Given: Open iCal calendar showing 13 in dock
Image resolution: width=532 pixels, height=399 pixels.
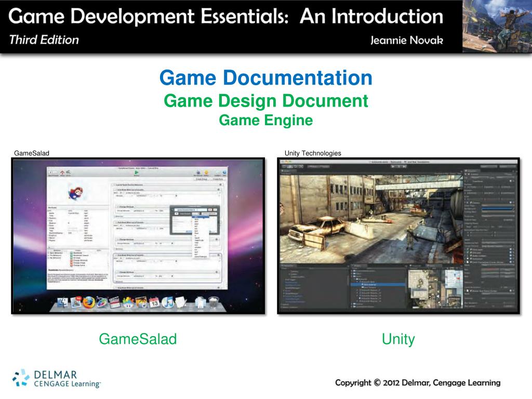Looking at the screenshot, I should pos(154,302).
